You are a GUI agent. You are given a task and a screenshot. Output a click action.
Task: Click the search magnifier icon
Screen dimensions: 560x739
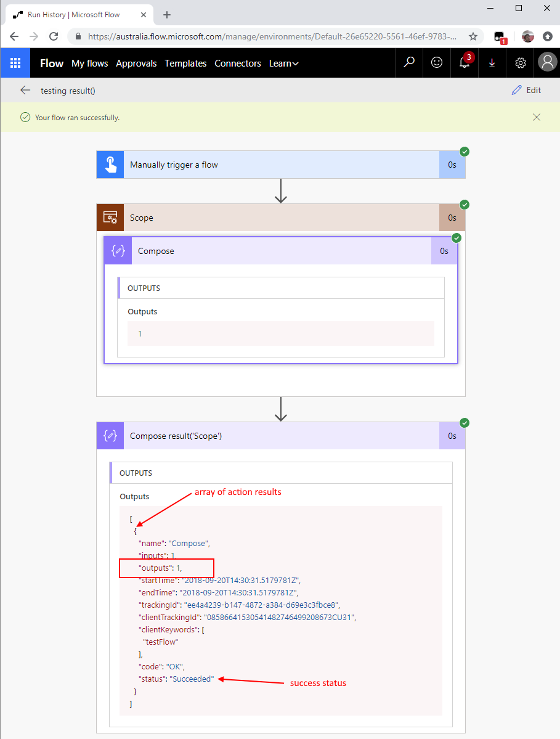tap(409, 63)
